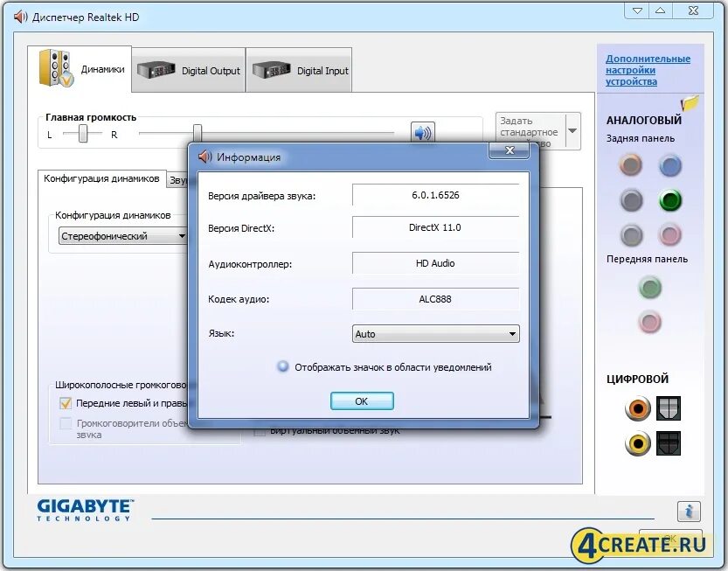The width and height of the screenshot is (728, 571).
Task: Open the Стереофонический speaker configuration dropdown
Action: (123, 236)
